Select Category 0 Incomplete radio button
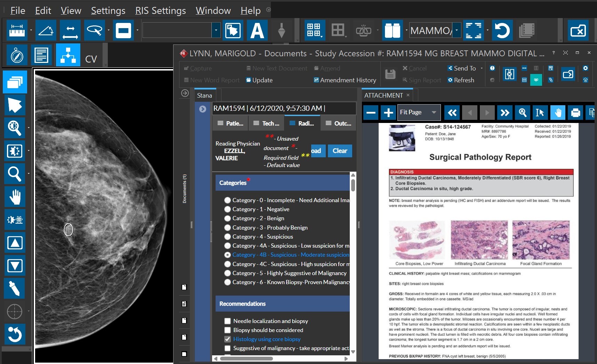The width and height of the screenshot is (597, 364). (227, 200)
